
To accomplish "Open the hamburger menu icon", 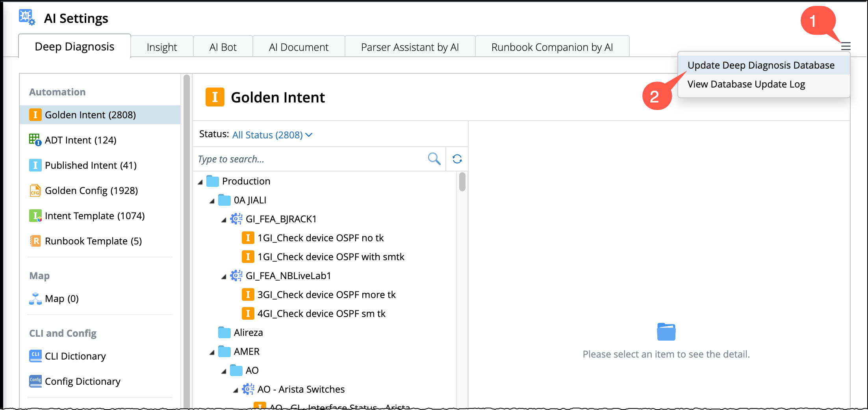I will coord(846,47).
